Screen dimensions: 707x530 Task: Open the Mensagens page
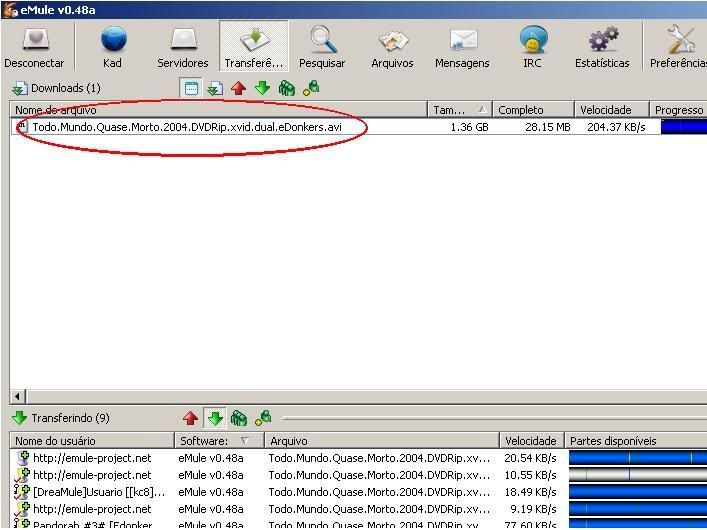point(462,46)
